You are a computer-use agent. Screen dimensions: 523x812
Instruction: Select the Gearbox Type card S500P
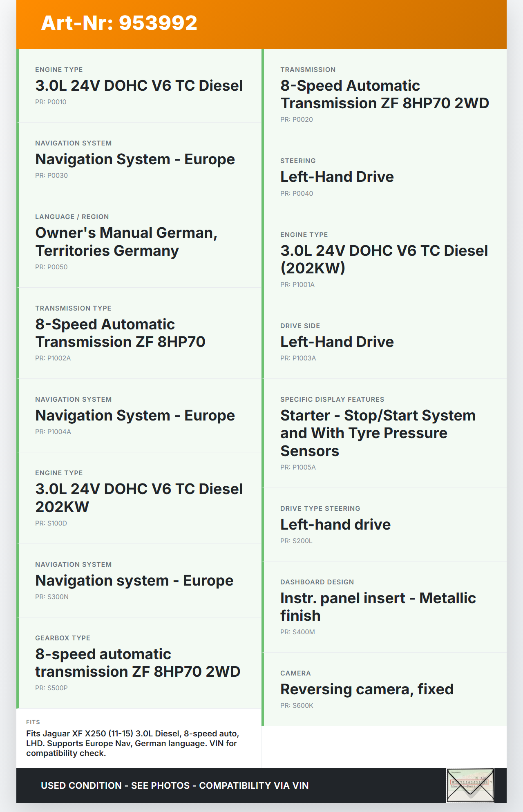point(139,663)
